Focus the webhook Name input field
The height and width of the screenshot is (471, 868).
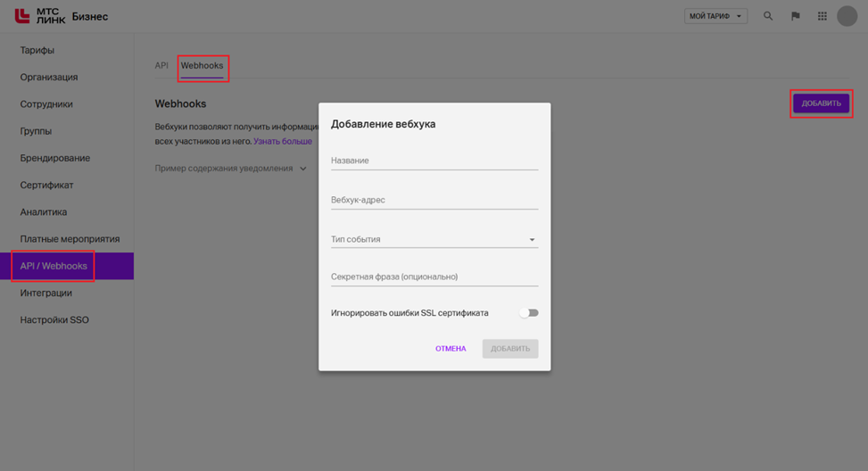point(434,161)
